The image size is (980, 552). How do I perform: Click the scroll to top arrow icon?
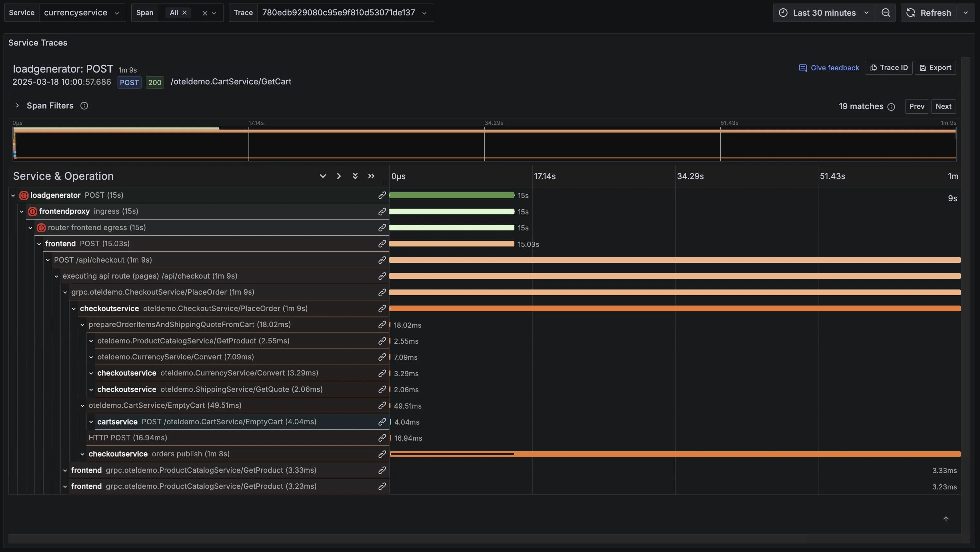coord(946,519)
